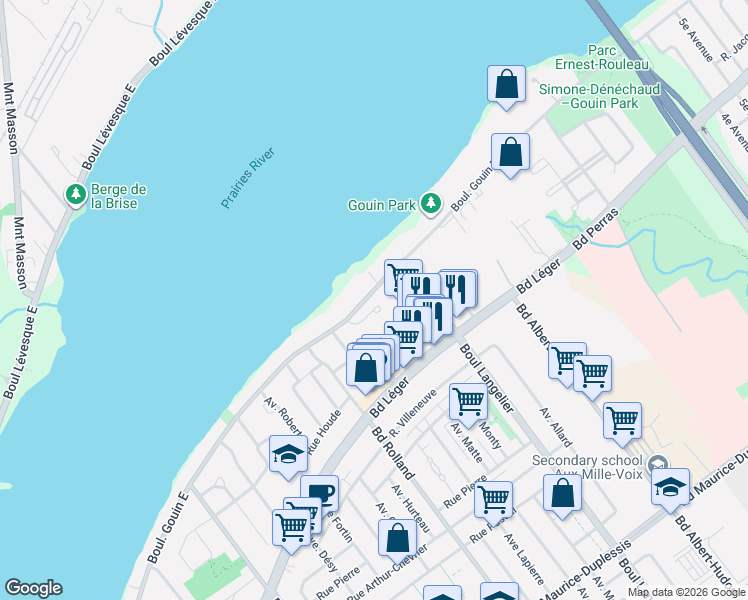
Task: Click the graduation cap marker beside Bd Albert-Hudon
Action: (x=670, y=488)
